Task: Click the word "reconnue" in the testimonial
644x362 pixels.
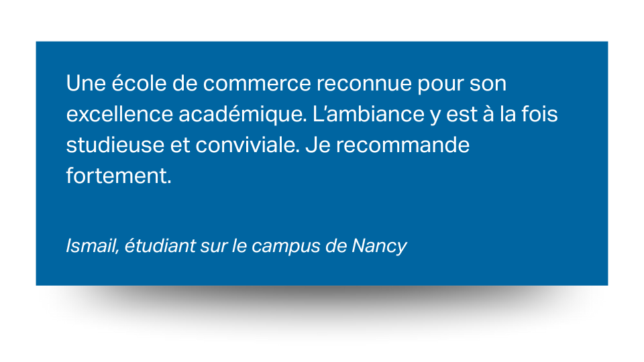Action: click(x=364, y=83)
